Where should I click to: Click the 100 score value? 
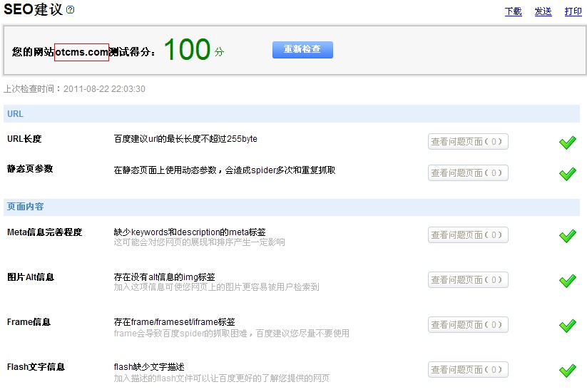tap(187, 49)
